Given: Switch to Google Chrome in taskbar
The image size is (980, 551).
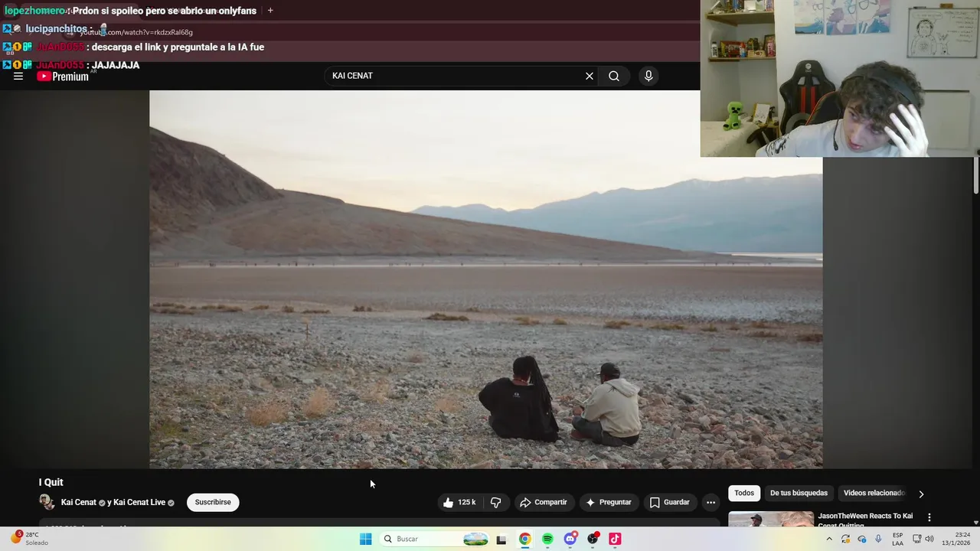Looking at the screenshot, I should click(524, 539).
